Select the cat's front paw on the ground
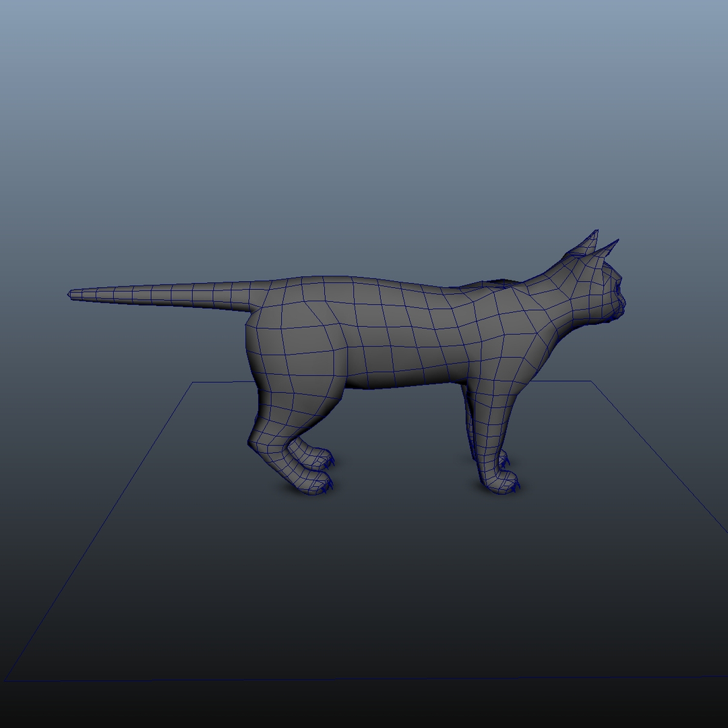 500,483
